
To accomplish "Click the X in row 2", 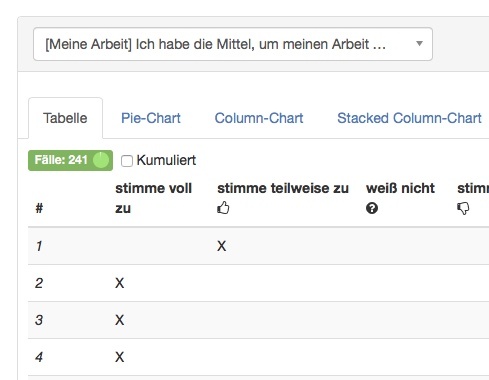I will coord(120,283).
